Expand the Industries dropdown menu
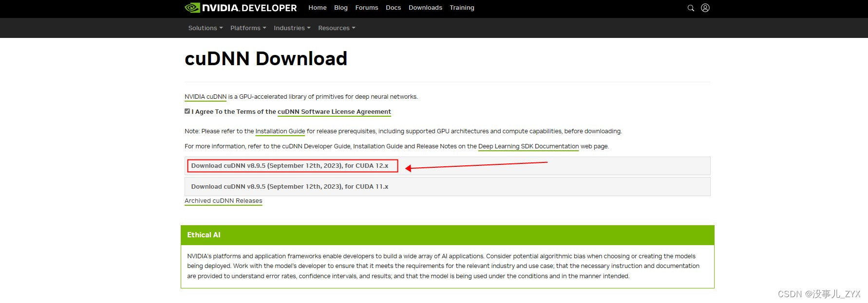This screenshot has width=868, height=303. pos(292,28)
